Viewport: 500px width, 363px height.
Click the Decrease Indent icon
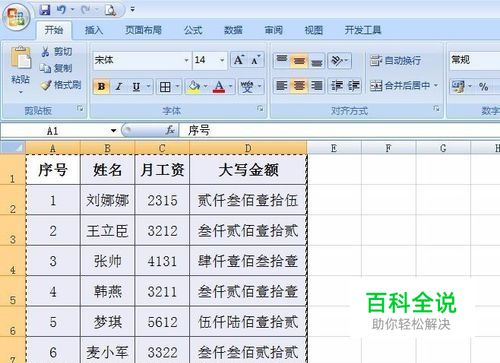(x=337, y=86)
